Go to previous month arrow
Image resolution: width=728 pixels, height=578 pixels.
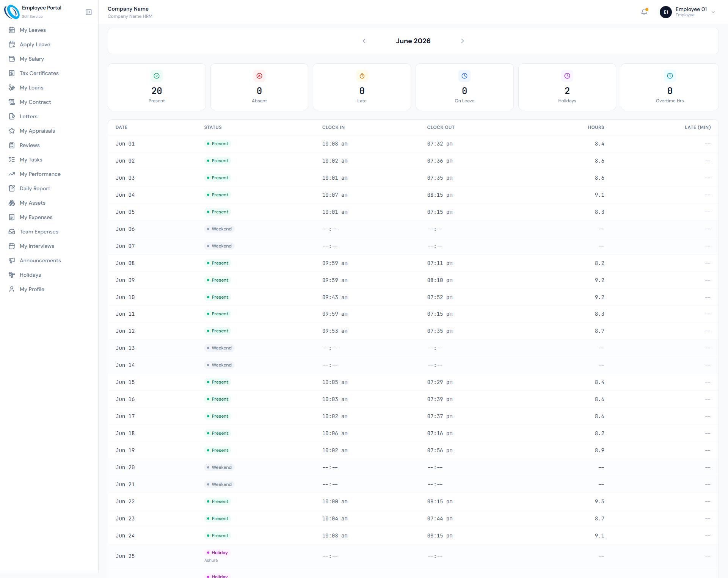(x=364, y=41)
